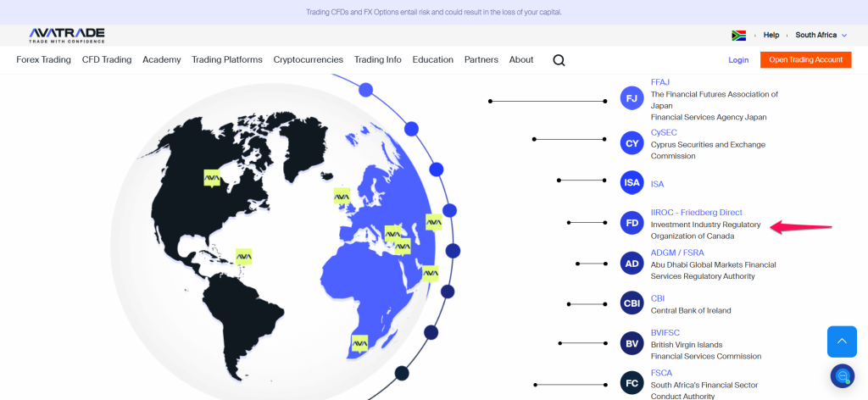868x400 pixels.
Task: Click the Help link in header
Action: (771, 36)
